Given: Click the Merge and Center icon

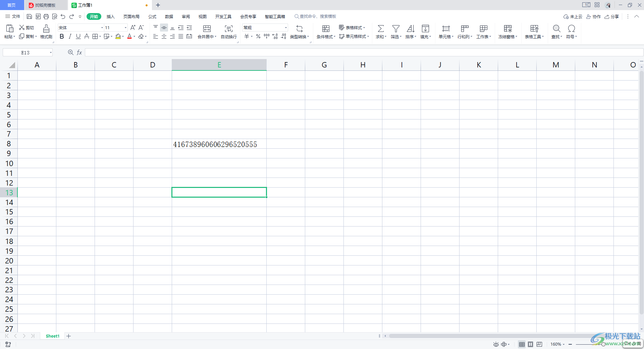Looking at the screenshot, I should click(207, 29).
